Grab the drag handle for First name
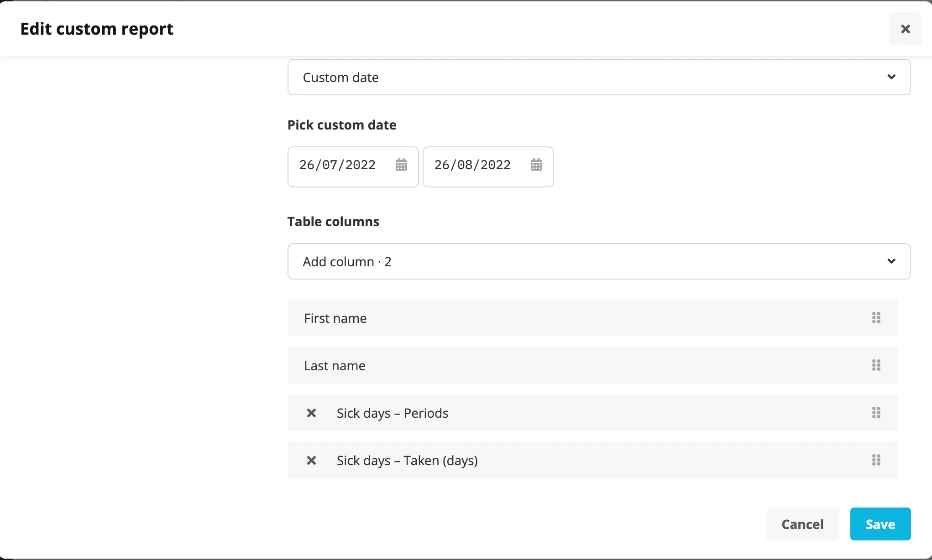Screen dimensions: 932x560 coord(876,318)
